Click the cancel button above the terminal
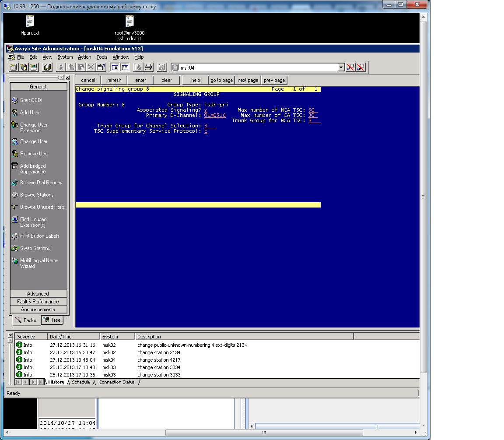Screen dimensions: 504x440 coord(88,80)
